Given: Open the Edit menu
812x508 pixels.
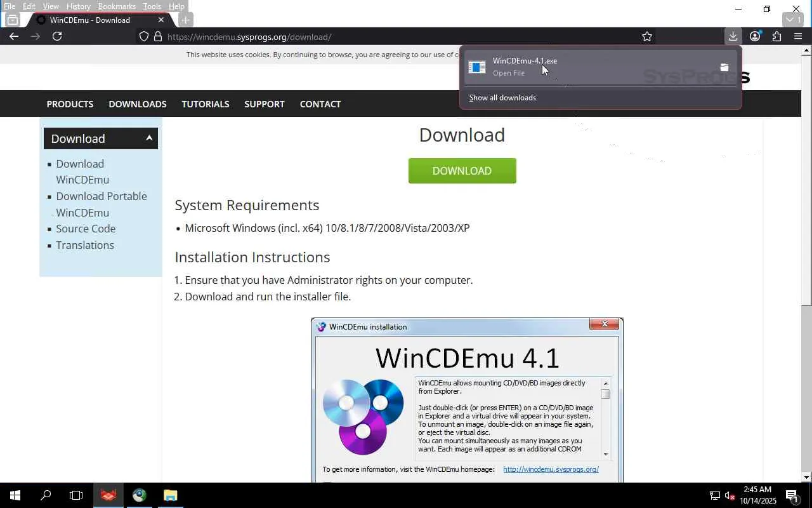Looking at the screenshot, I should (29, 6).
